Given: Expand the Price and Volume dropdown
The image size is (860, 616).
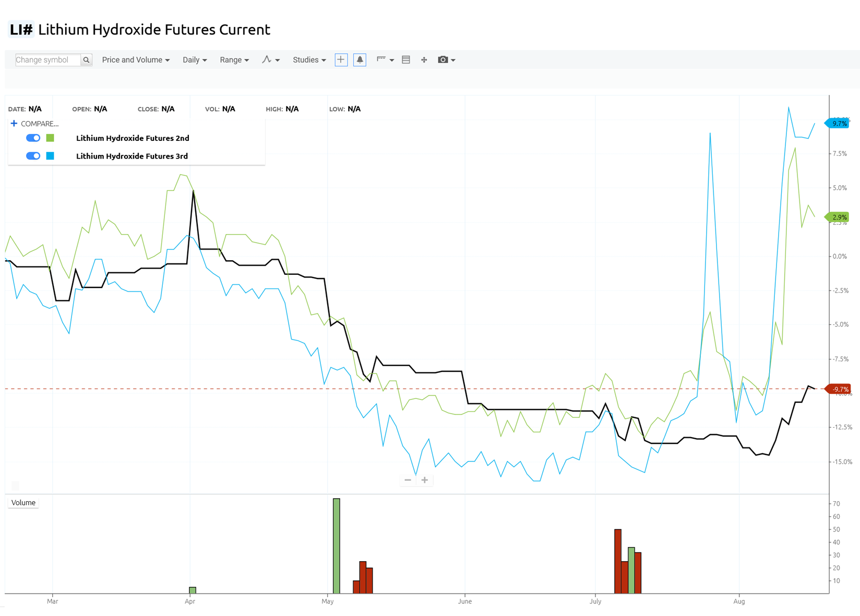Looking at the screenshot, I should (x=136, y=60).
